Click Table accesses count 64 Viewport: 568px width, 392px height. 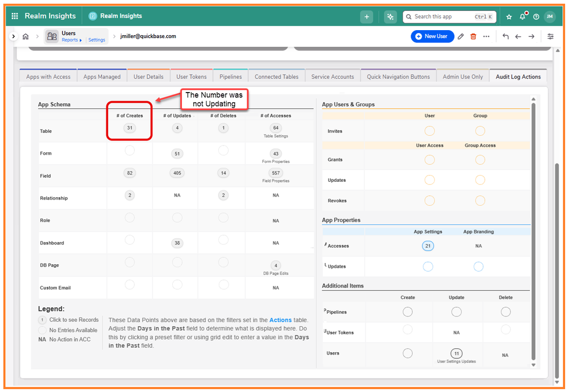coord(276,128)
